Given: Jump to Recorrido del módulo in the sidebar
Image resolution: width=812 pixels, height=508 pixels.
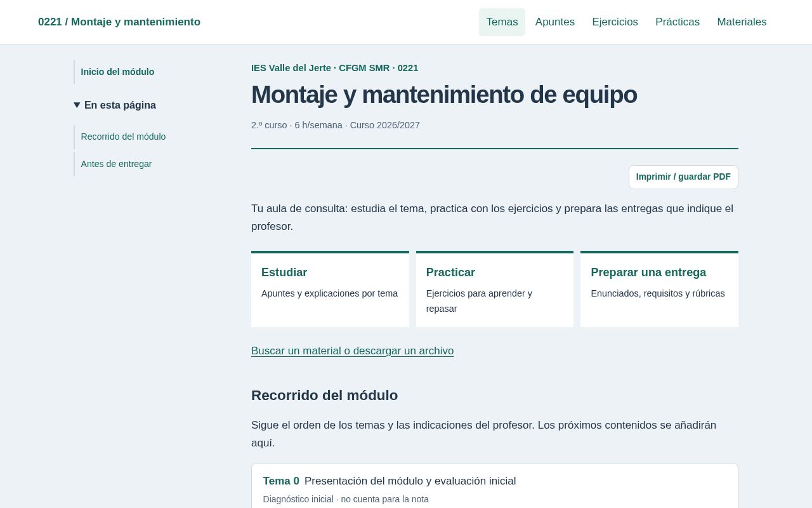Looking at the screenshot, I should (x=123, y=137).
